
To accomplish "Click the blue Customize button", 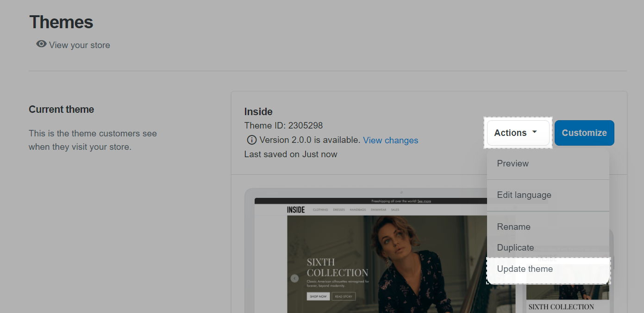I will [584, 133].
